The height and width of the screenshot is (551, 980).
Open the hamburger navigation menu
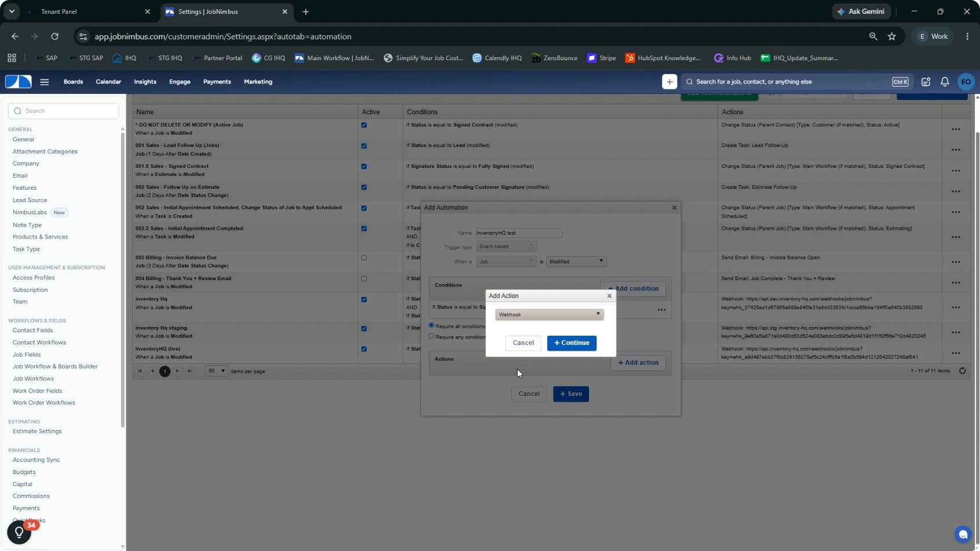click(45, 82)
